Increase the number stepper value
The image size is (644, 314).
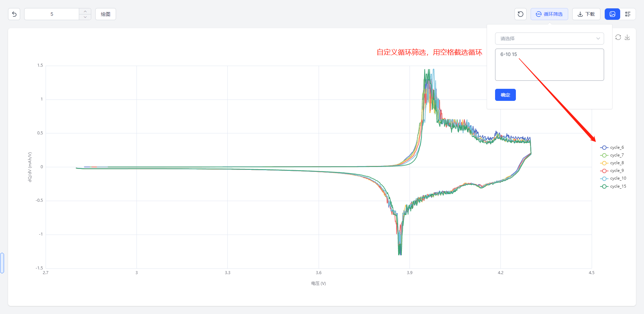click(x=85, y=11)
